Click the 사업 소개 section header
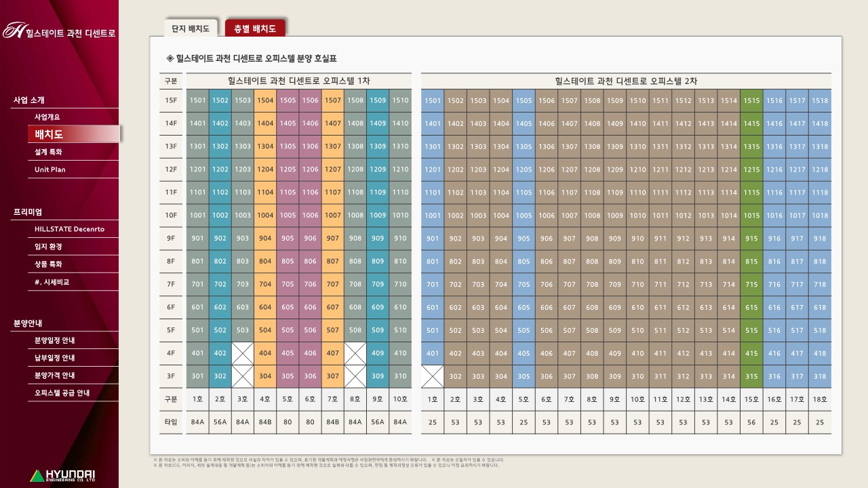This screenshot has width=868, height=488. coord(29,100)
